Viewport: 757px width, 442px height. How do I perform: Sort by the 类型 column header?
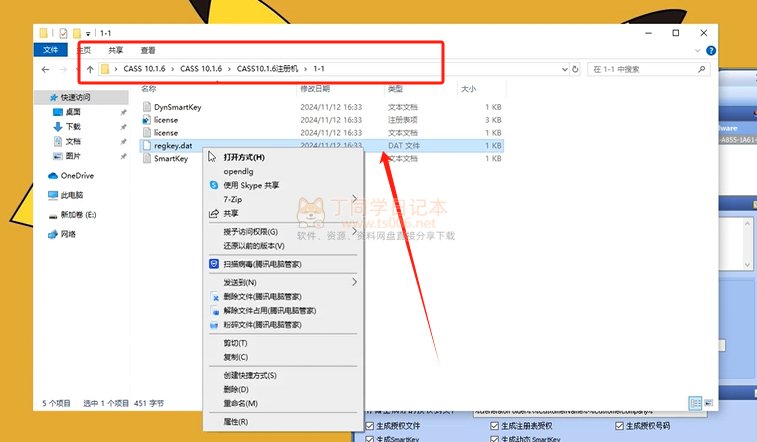(395, 89)
